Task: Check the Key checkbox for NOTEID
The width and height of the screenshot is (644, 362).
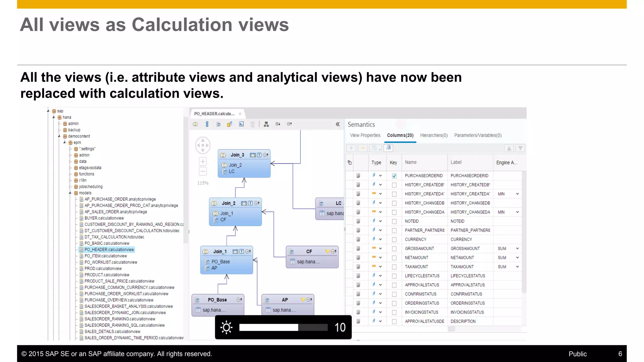Action: pos(394,222)
